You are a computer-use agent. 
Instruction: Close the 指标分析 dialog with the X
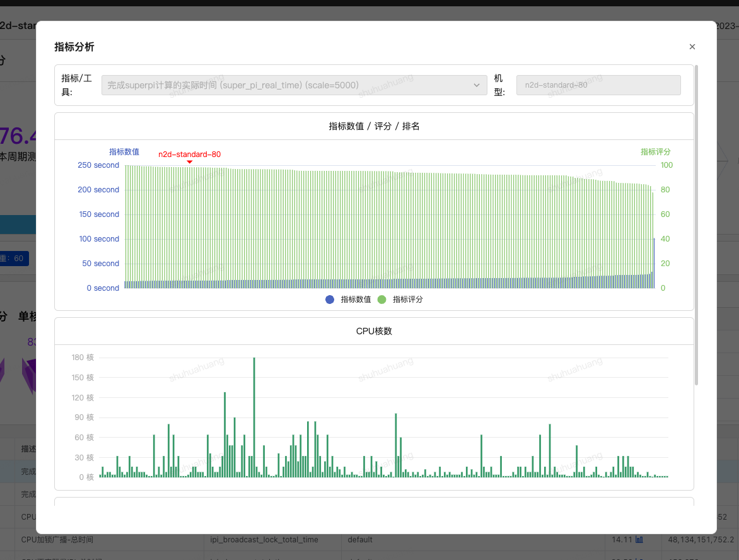pyautogui.click(x=692, y=47)
